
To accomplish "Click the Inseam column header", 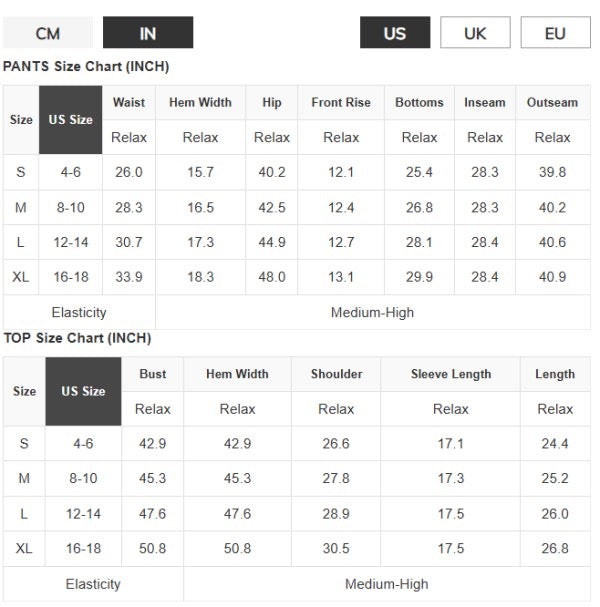I will (x=485, y=103).
